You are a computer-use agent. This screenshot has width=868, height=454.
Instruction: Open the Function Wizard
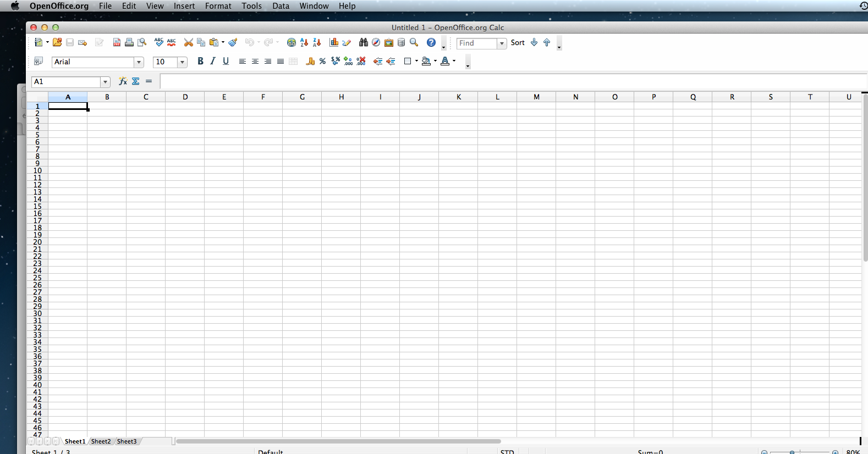pos(123,81)
